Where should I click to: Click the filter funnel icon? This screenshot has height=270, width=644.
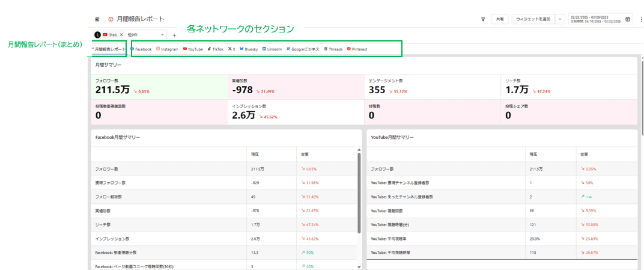pos(483,19)
